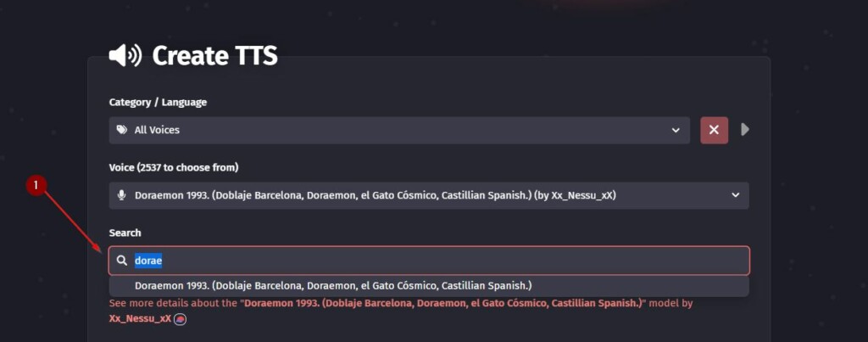
Task: Open the All Voices category dropdown
Action: 398,130
